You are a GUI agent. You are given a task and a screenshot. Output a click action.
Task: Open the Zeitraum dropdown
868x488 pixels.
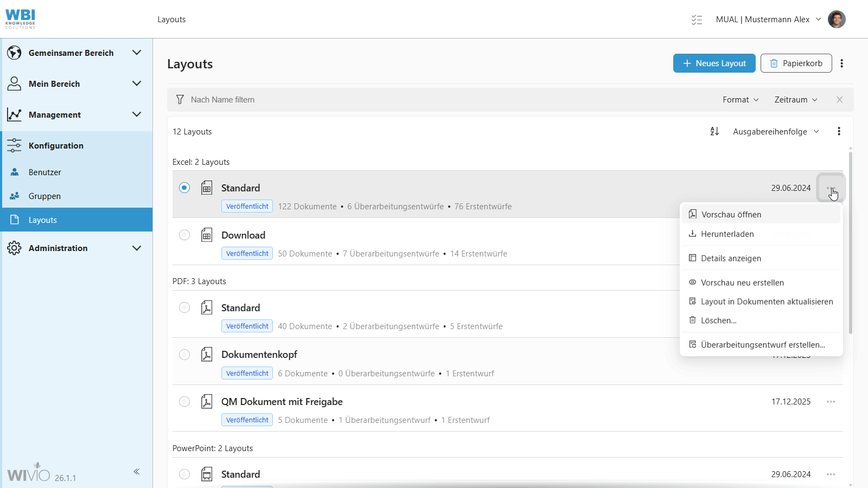click(x=795, y=99)
